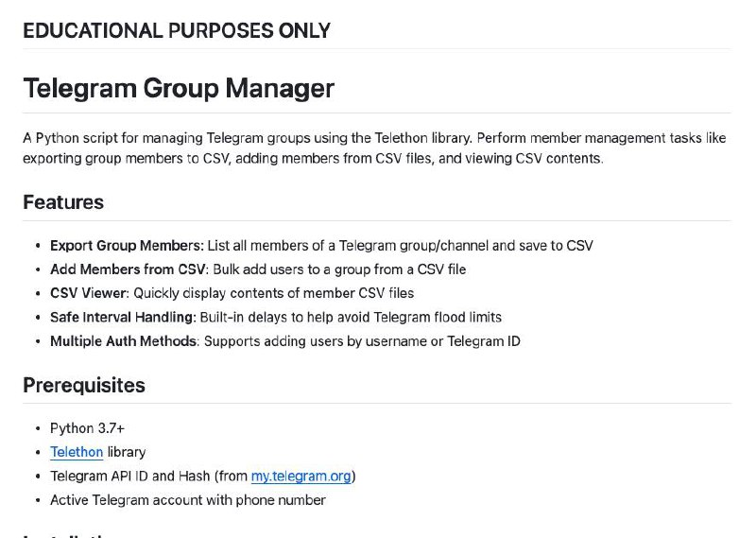Viewport: 756px width, 538px height.
Task: Click the partially visible heading at page bottom
Action: (x=65, y=535)
